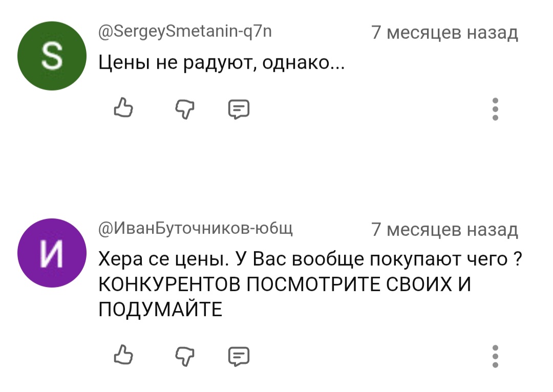This screenshot has width=553, height=392.
Task: Like the SergeySmetanin comment
Action: (x=122, y=109)
